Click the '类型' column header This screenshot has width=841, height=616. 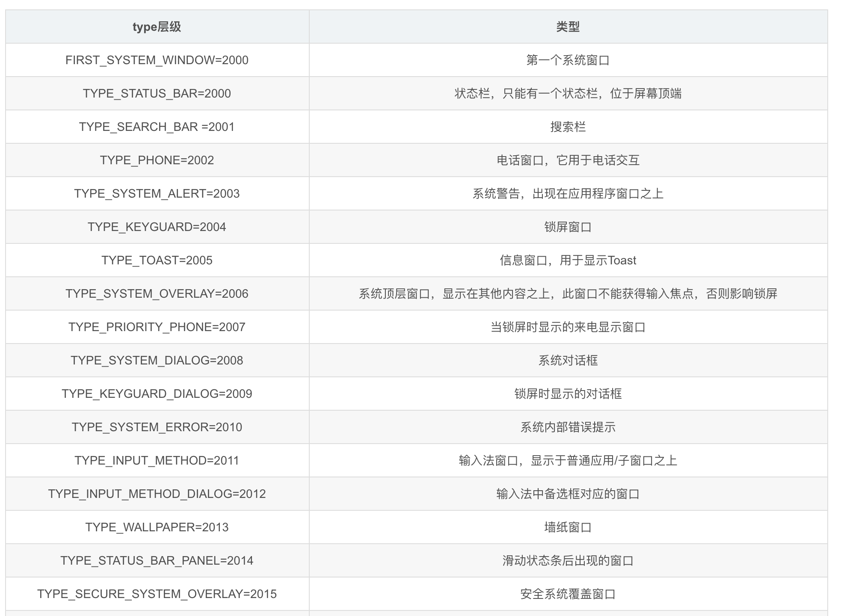568,27
